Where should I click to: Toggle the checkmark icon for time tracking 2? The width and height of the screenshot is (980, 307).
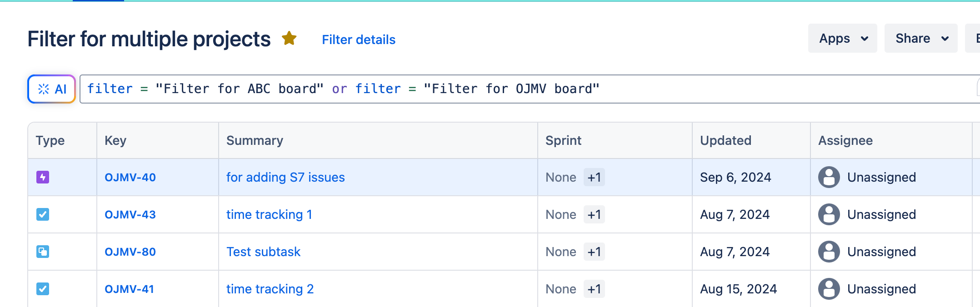42,289
